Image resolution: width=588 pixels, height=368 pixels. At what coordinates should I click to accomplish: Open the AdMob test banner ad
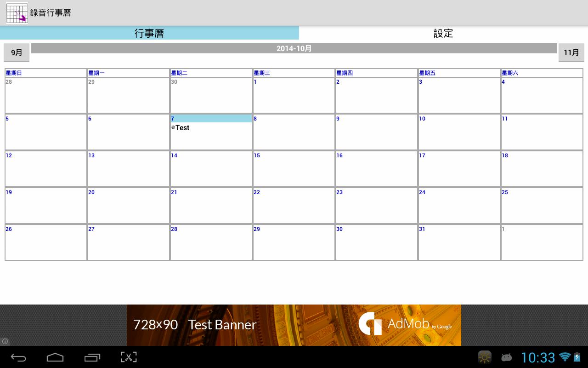294,325
